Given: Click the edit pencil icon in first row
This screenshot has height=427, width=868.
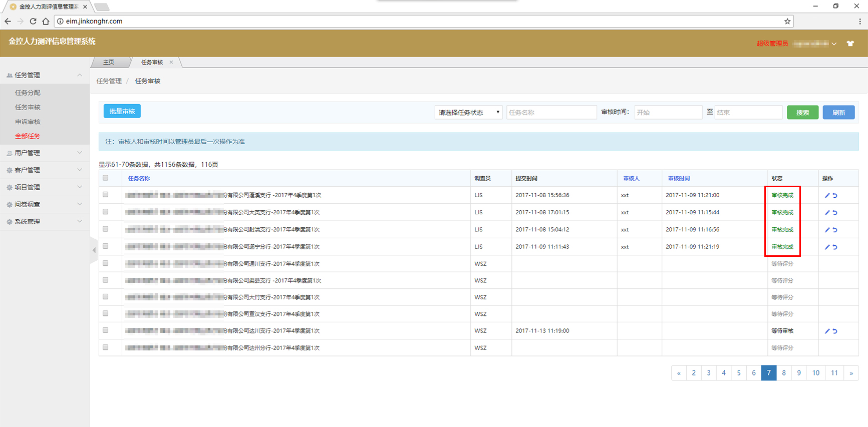Looking at the screenshot, I should pyautogui.click(x=827, y=196).
